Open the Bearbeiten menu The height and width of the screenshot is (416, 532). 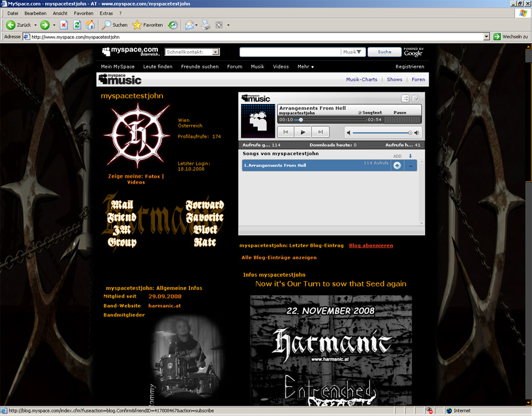point(35,13)
